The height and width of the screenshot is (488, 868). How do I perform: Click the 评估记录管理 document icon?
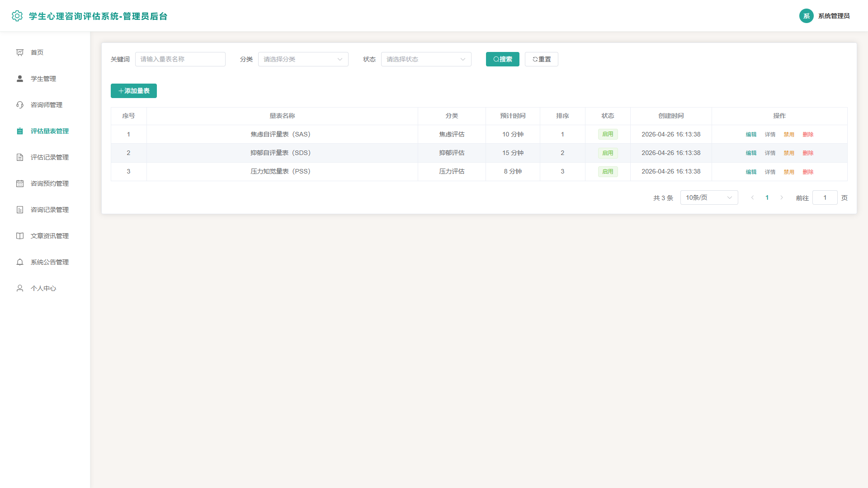20,157
